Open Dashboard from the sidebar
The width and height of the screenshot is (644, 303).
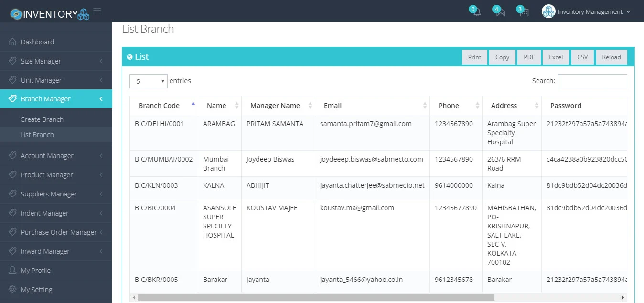56,42
